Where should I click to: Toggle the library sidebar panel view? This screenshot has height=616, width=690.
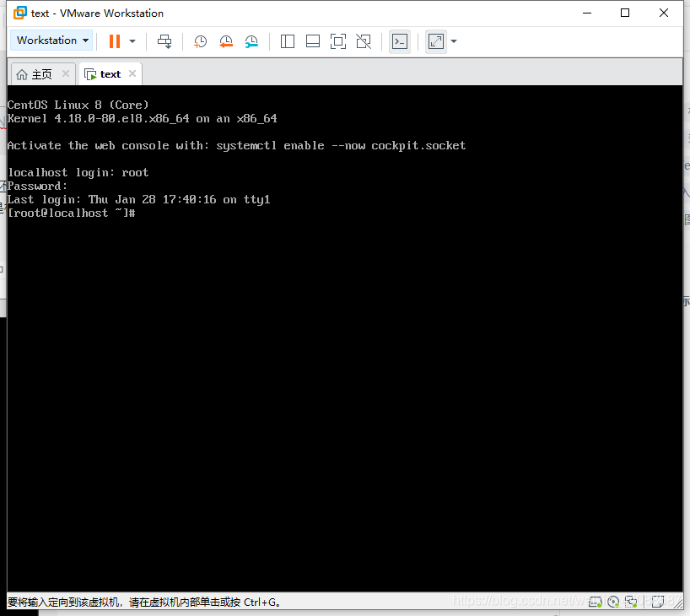pyautogui.click(x=288, y=41)
